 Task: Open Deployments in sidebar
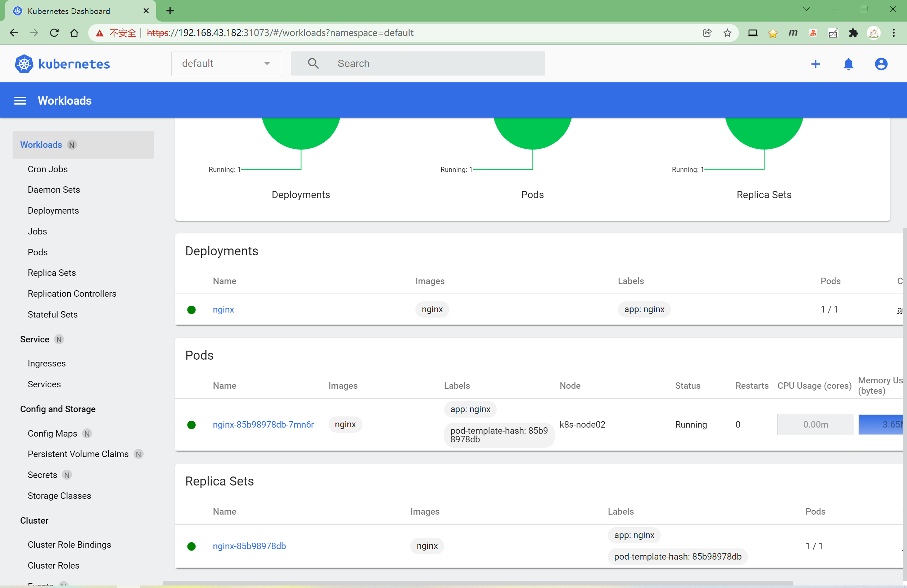tap(53, 211)
